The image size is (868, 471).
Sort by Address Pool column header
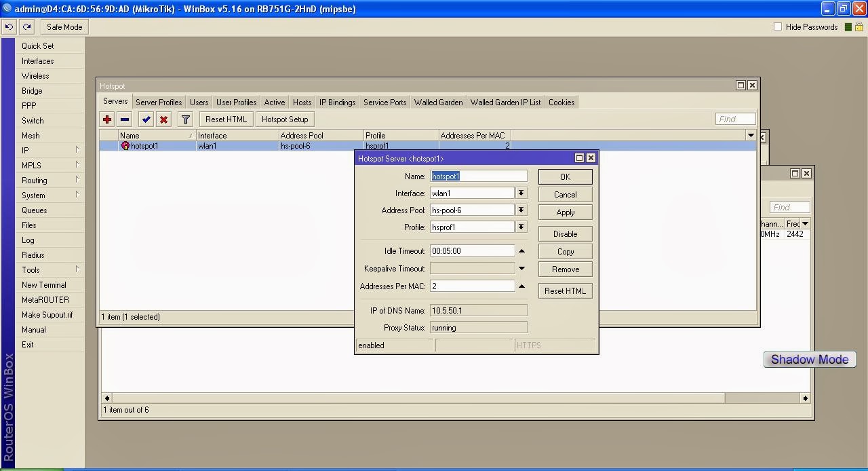pyautogui.click(x=321, y=136)
